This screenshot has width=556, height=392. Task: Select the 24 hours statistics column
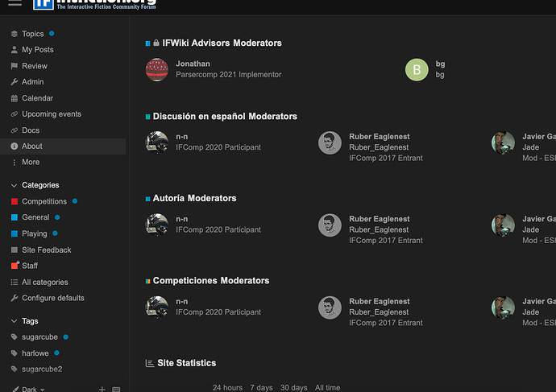point(228,388)
